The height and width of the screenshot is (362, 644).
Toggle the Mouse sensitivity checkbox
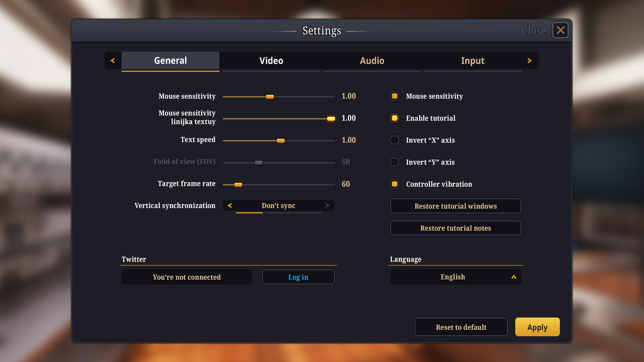coord(394,96)
